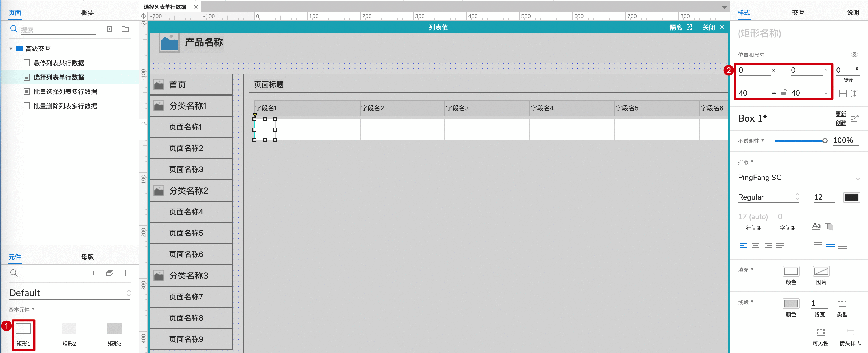The image size is (868, 353).
Task: Align text to top
Action: pyautogui.click(x=818, y=244)
